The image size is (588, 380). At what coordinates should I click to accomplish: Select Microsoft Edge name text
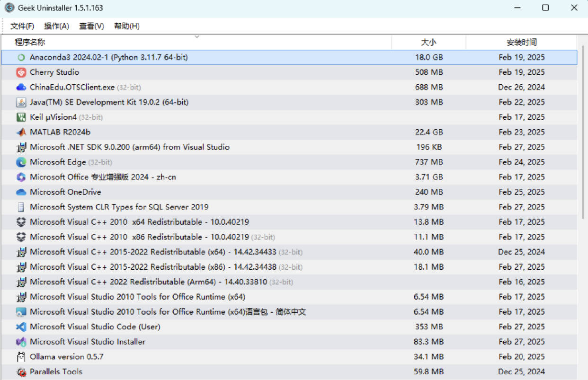(58, 162)
